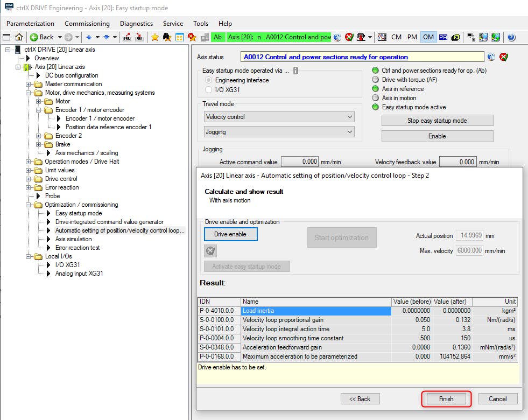Open the Tools menu

[x=201, y=24]
